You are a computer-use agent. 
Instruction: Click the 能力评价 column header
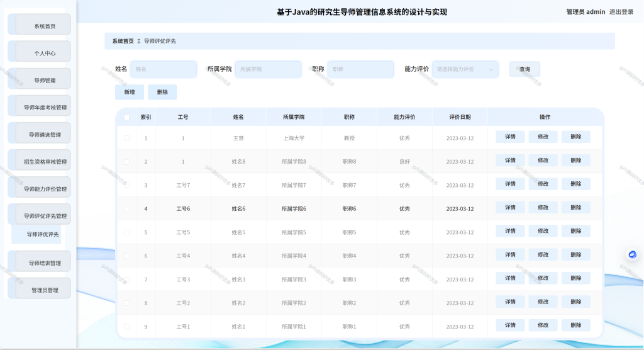pos(404,117)
